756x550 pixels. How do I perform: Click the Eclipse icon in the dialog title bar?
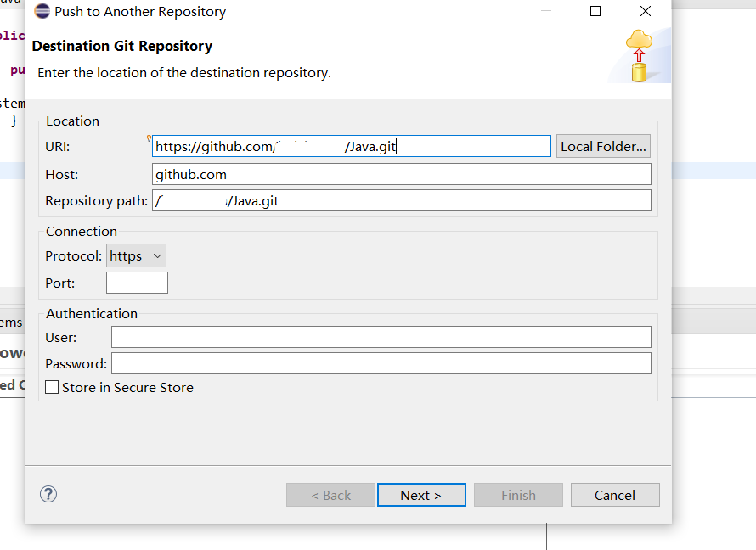tap(42, 11)
